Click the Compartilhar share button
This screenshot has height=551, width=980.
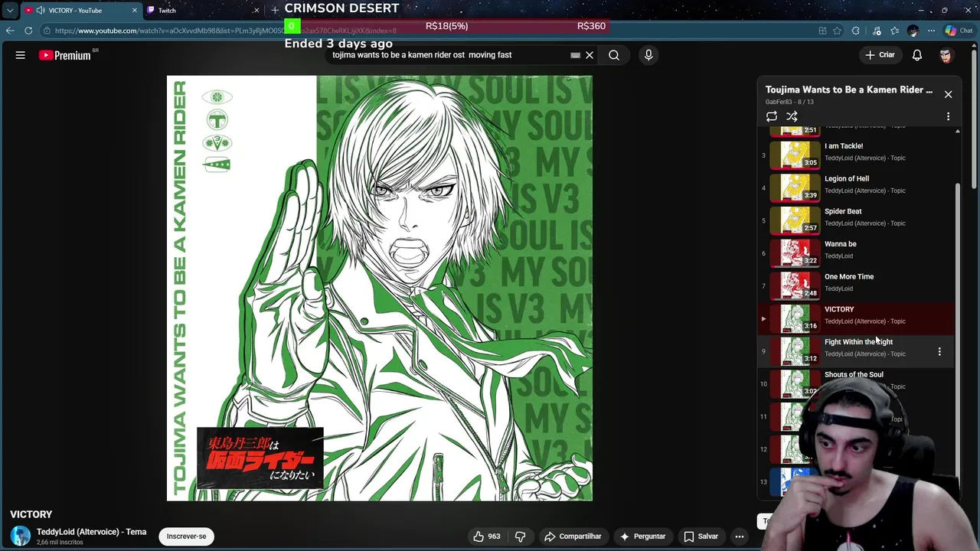pyautogui.click(x=573, y=536)
